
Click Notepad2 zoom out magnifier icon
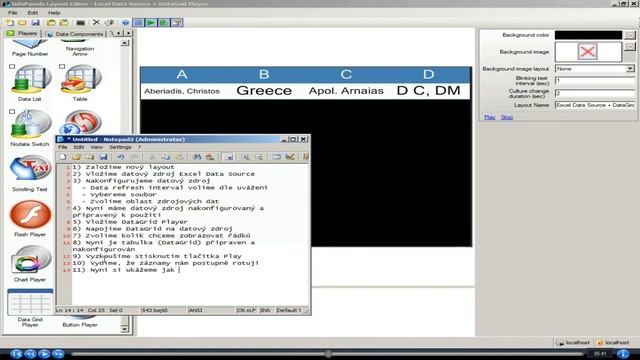pyautogui.click(x=259, y=157)
